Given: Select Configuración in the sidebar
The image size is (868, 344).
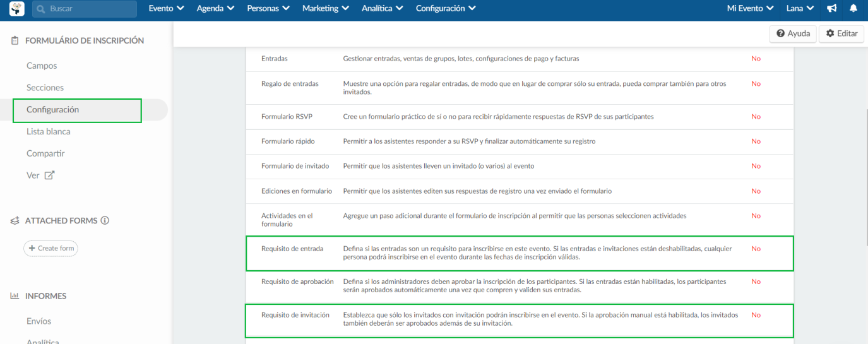Looking at the screenshot, I should (x=52, y=110).
